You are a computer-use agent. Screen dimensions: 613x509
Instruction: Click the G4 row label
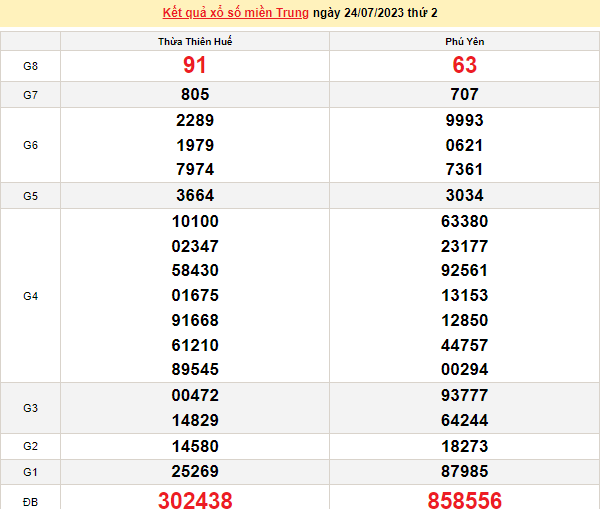tap(30, 296)
